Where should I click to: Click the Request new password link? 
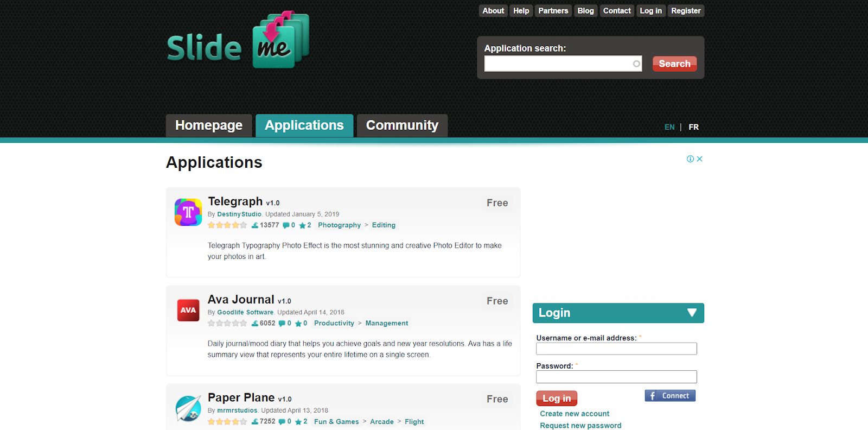coord(580,426)
